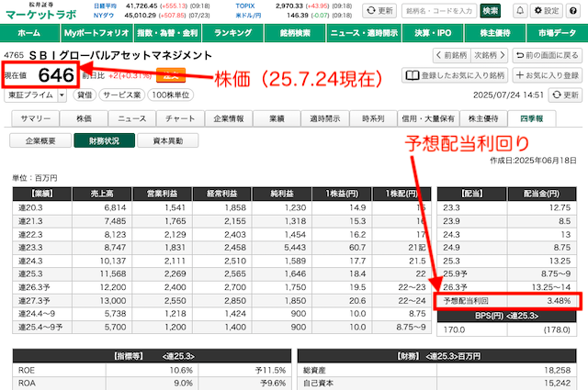The height and width of the screenshot is (390, 588).
Task: Open the ニュース・適時開示 menu
Action: (x=364, y=33)
